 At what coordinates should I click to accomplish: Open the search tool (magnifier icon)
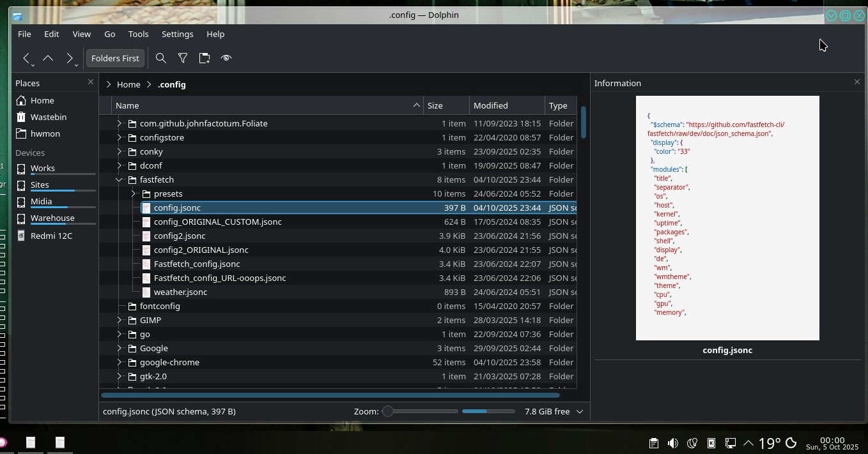[161, 58]
